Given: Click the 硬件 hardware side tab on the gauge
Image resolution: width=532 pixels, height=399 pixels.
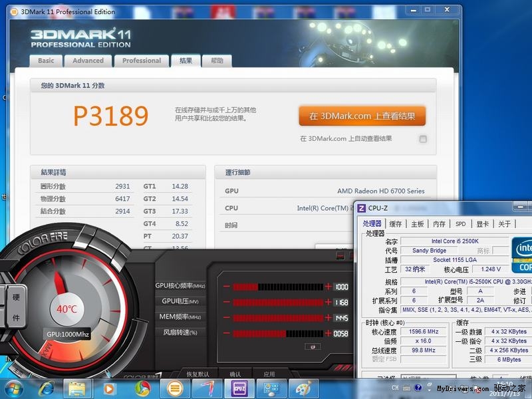Looking at the screenshot, I should coord(15,308).
